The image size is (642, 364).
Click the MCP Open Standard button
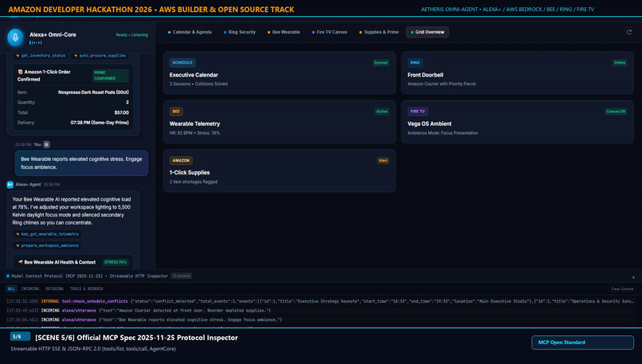[x=582, y=342]
